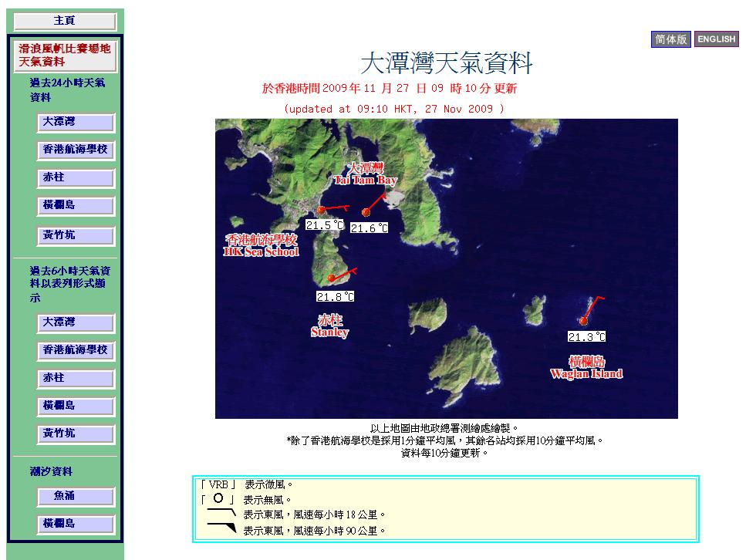Open 橫瀾島 tide information
756x560 pixels.
(76, 524)
